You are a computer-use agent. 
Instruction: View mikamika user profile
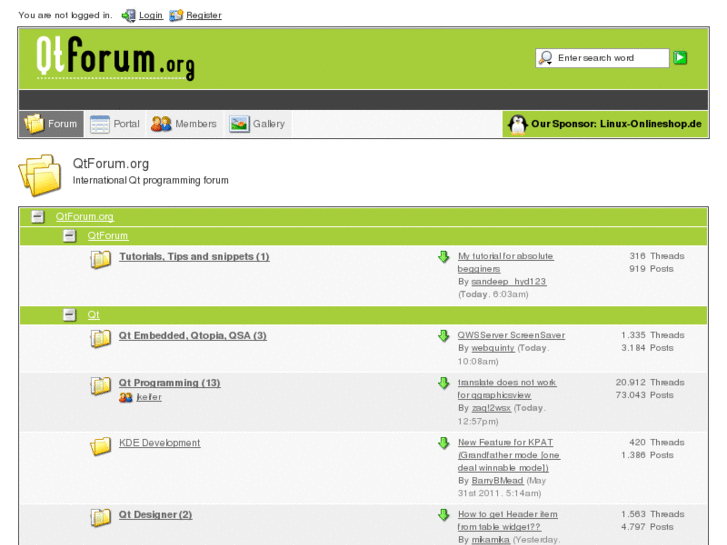coord(490,540)
